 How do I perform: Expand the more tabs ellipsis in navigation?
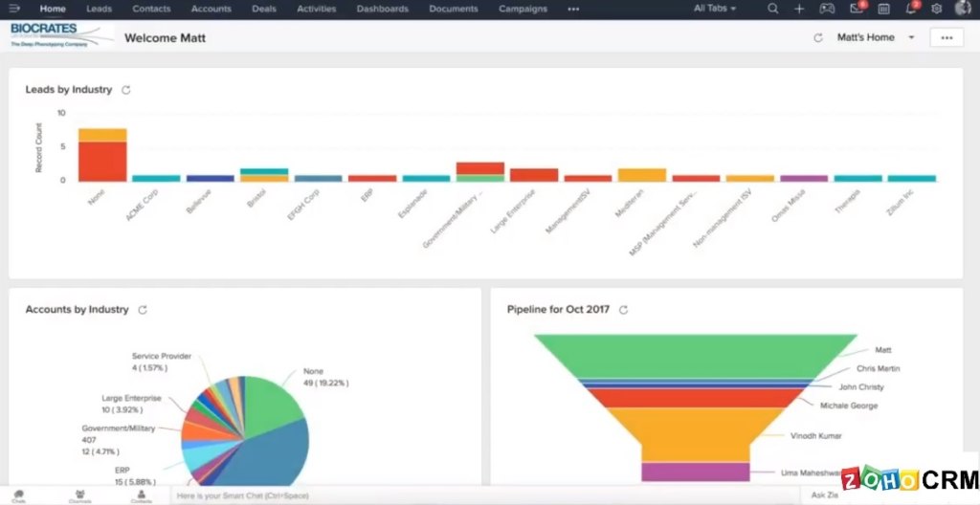coord(573,9)
